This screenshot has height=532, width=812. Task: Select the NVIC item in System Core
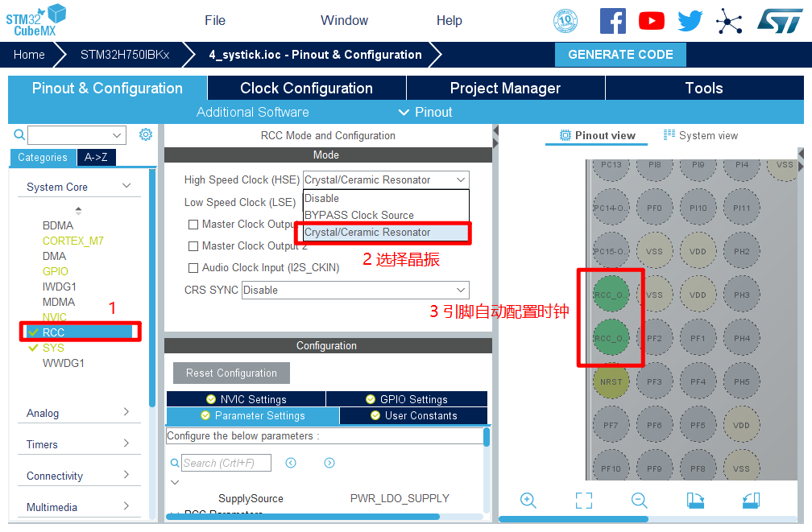pyautogui.click(x=55, y=317)
